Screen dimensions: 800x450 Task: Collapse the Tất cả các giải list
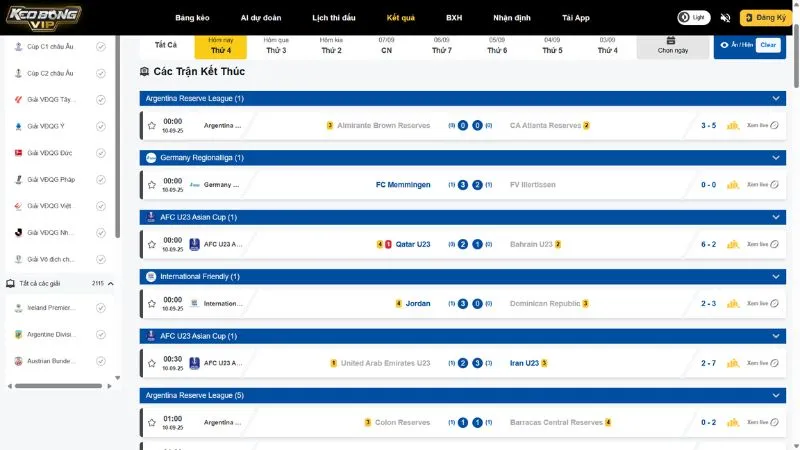111,284
